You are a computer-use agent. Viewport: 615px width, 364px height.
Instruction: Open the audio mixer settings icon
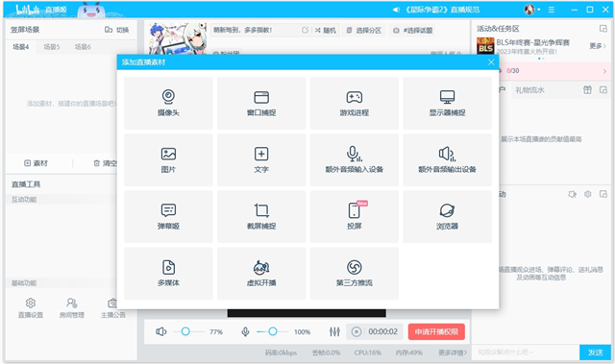(x=334, y=332)
